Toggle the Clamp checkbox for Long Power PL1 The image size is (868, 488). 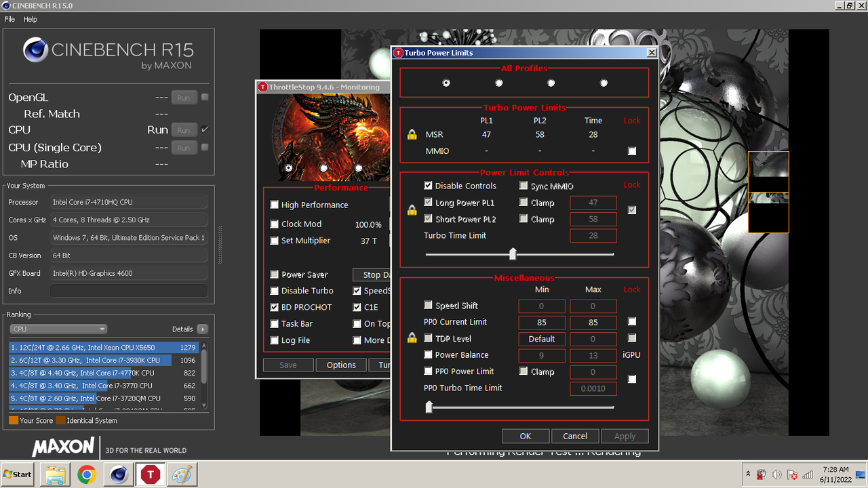tap(524, 202)
